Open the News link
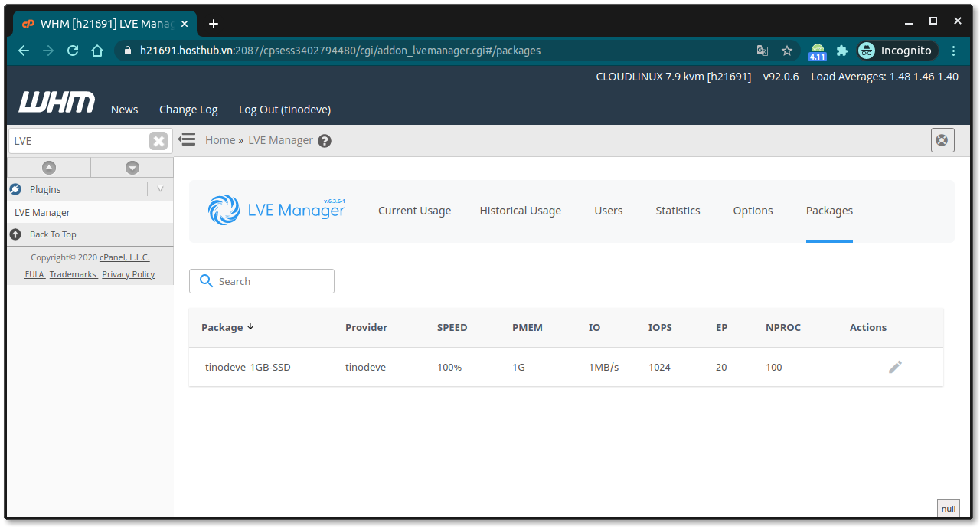This screenshot has height=527, width=980. tap(124, 110)
